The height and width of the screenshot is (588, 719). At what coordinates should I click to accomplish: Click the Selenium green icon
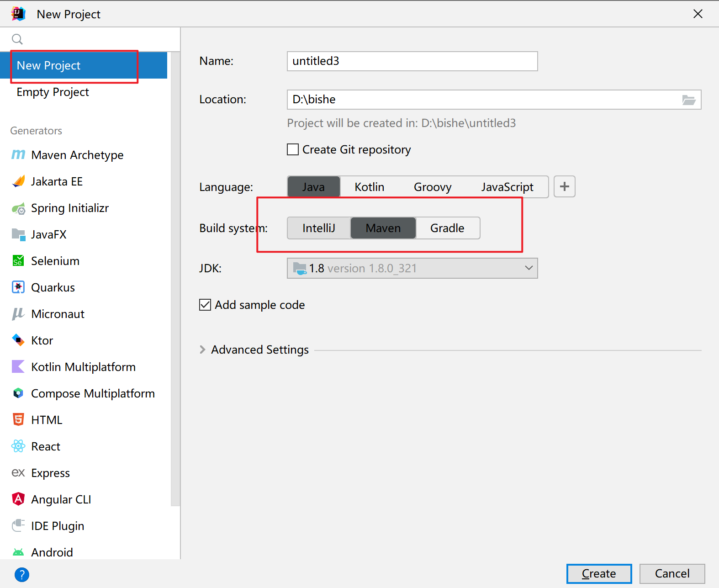pos(18,261)
